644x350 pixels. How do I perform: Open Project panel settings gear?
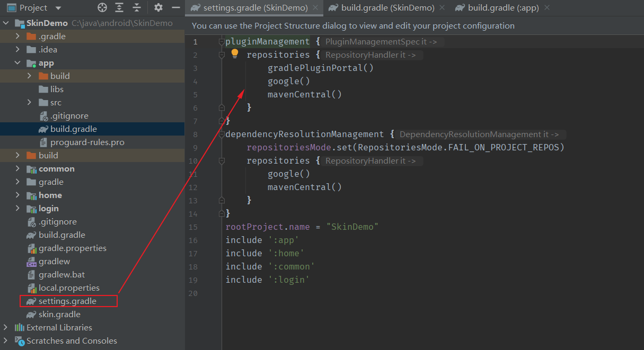click(158, 7)
